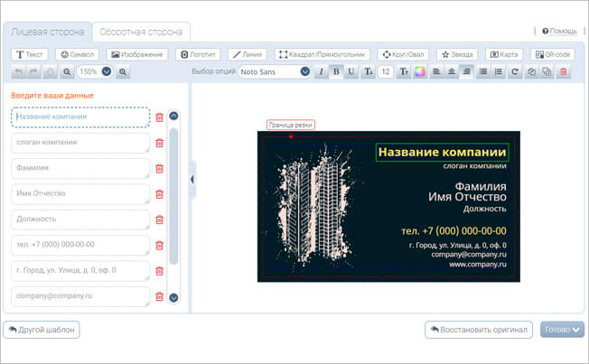
Task: Decrease the font size icon
Action: click(x=369, y=71)
